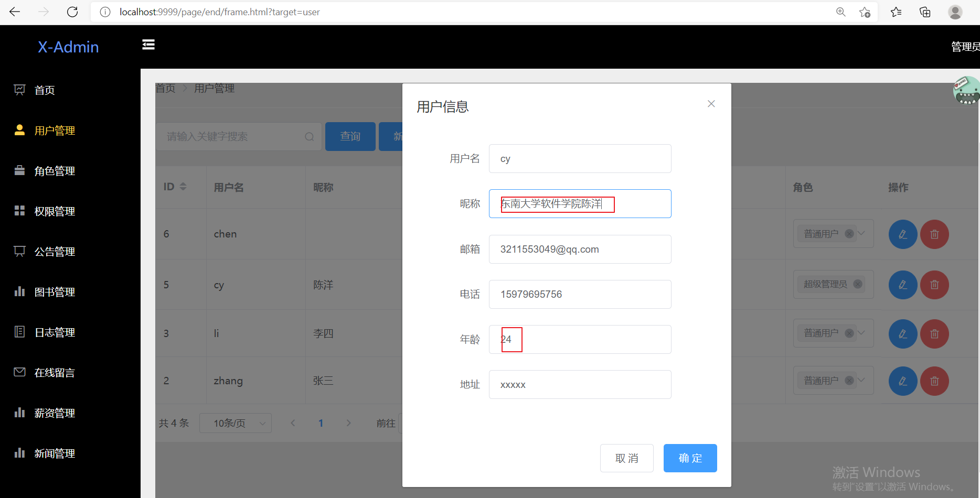This screenshot has width=980, height=498.
Task: Open 日志管理 in the sidebar menu
Action: point(55,332)
